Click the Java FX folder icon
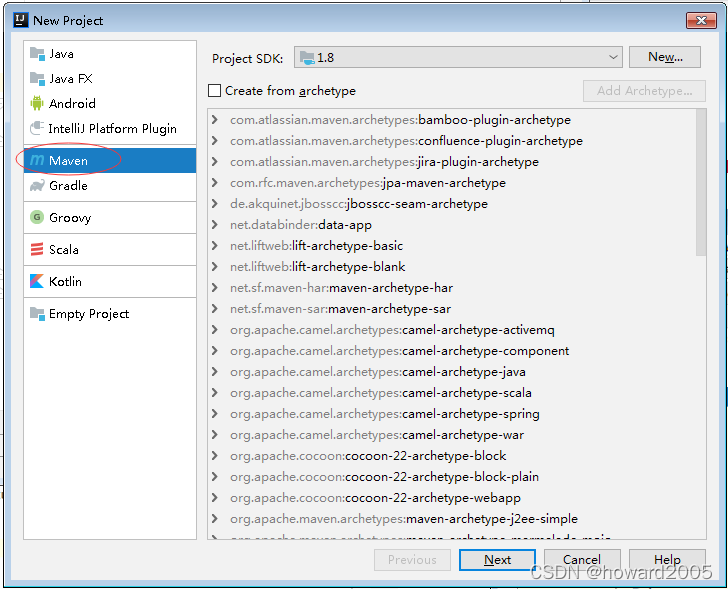The height and width of the screenshot is (589, 728). click(x=37, y=78)
